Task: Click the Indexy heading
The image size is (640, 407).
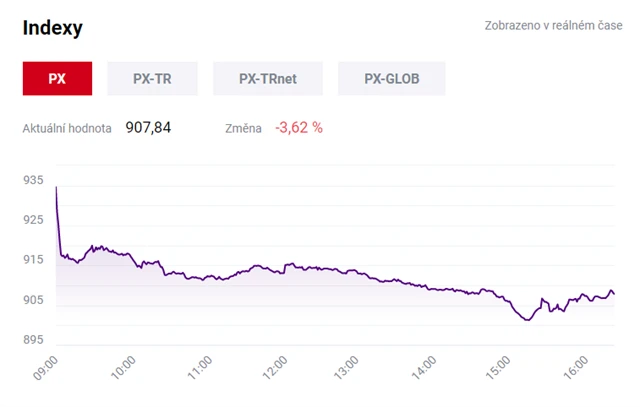Action: click(53, 28)
